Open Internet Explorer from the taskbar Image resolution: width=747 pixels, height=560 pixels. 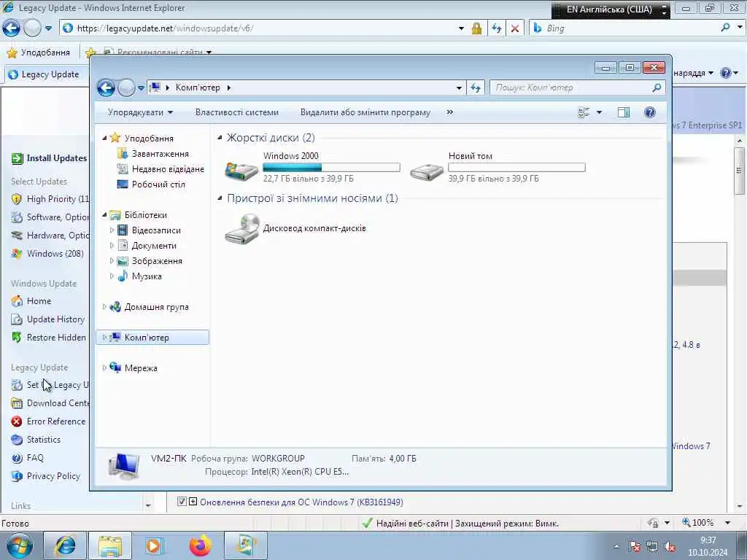[x=65, y=545]
